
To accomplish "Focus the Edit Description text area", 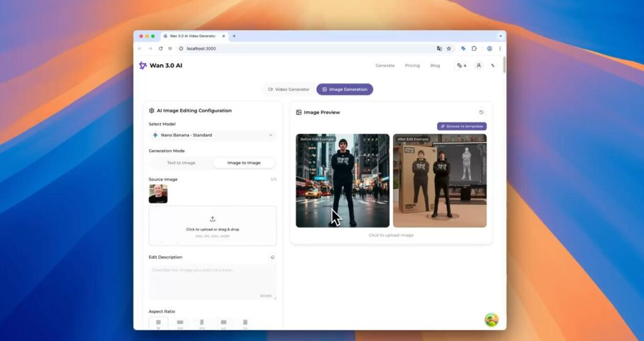I will click(x=213, y=282).
